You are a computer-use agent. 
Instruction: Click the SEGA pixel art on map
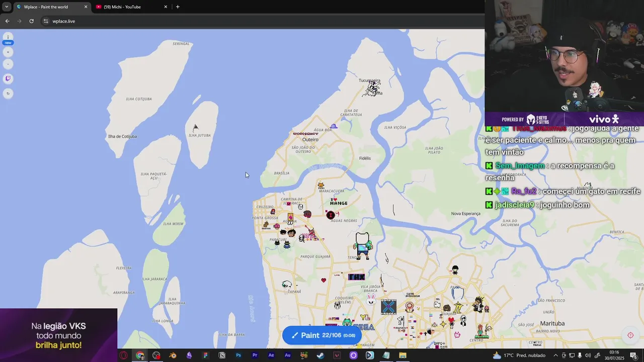364,327
